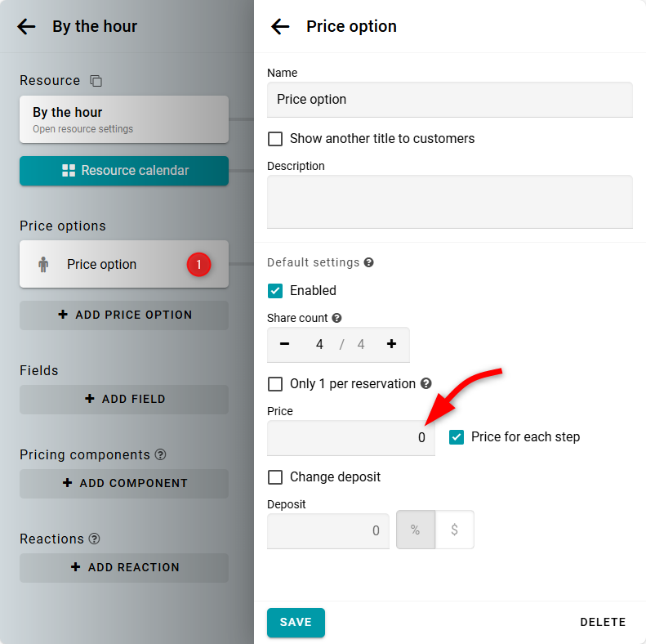Increase share count with plus button
This screenshot has width=646, height=644.
pyautogui.click(x=391, y=344)
